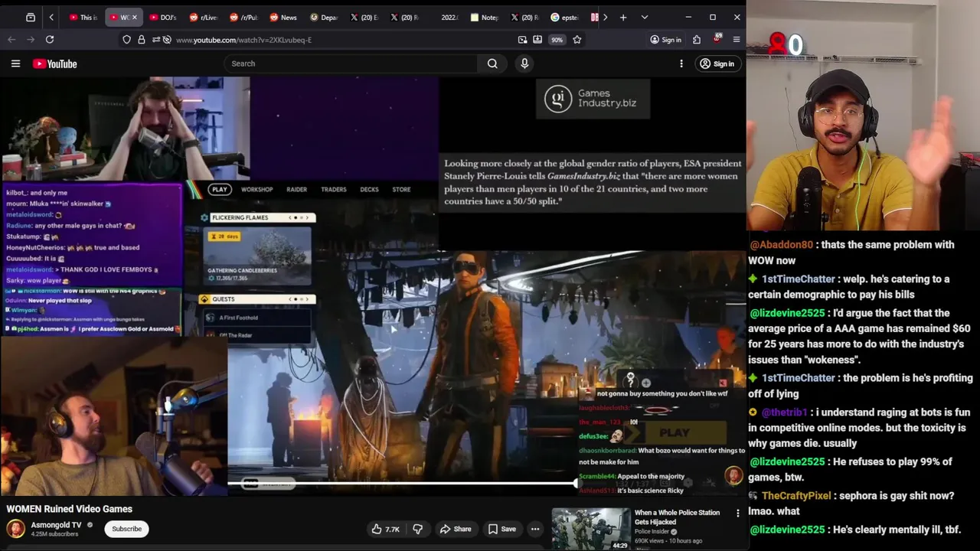Viewport: 980px width, 551px height.
Task: Switch to the DOJ's tab
Action: point(163,17)
